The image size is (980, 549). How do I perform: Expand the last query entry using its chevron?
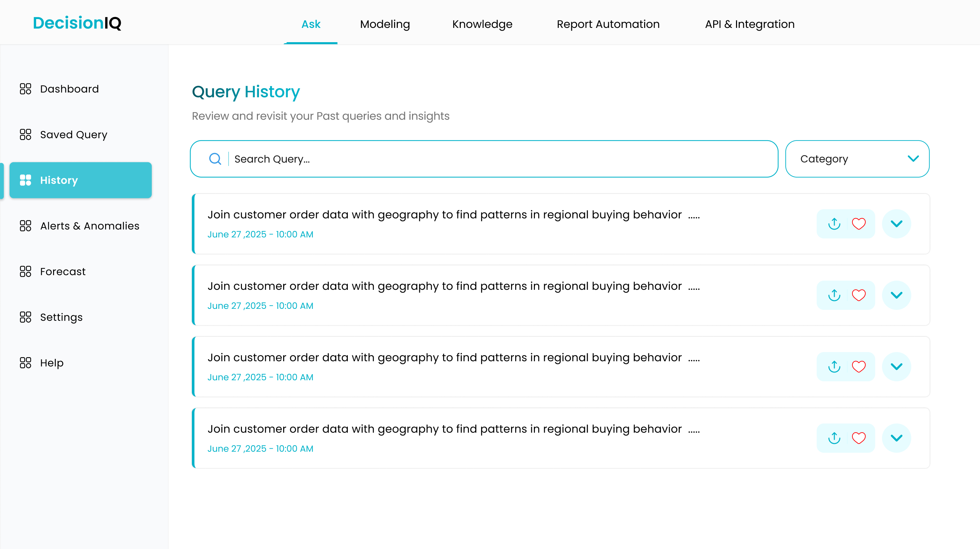click(x=896, y=438)
